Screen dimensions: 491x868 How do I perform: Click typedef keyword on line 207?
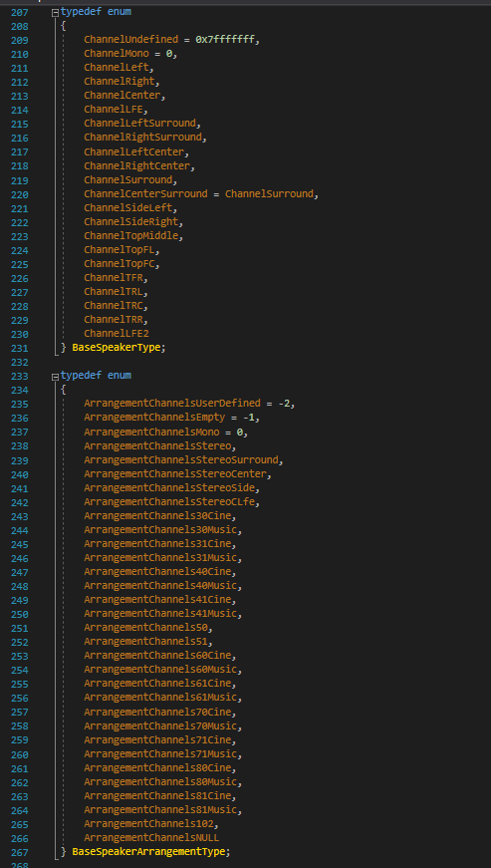tap(81, 12)
